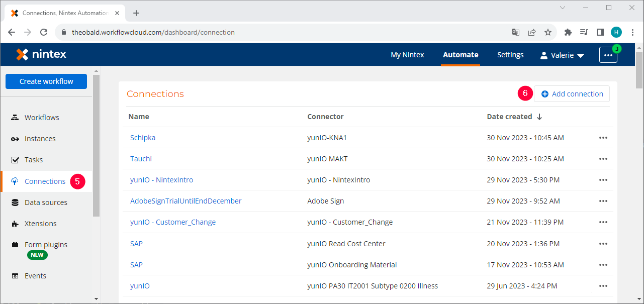Switch to the Settings tab
Image resolution: width=644 pixels, height=304 pixels.
click(x=510, y=55)
